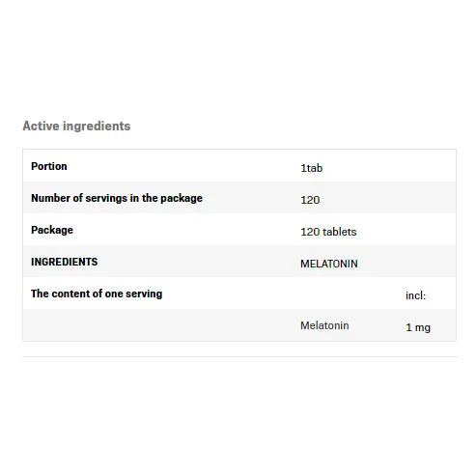Select the INGREDIENTS row label
476x476 pixels.
[x=64, y=262]
